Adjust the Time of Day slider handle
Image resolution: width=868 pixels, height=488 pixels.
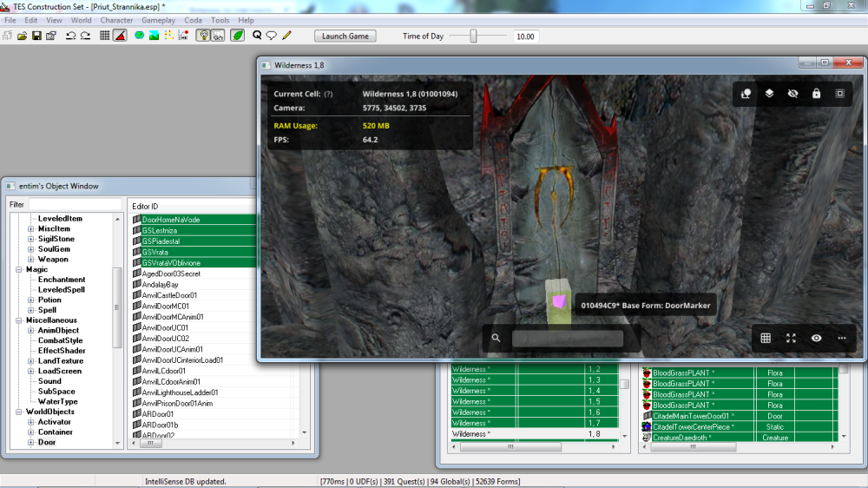point(473,36)
